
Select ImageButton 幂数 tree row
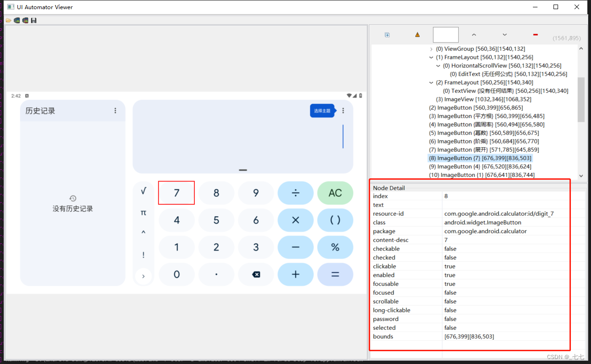point(484,133)
